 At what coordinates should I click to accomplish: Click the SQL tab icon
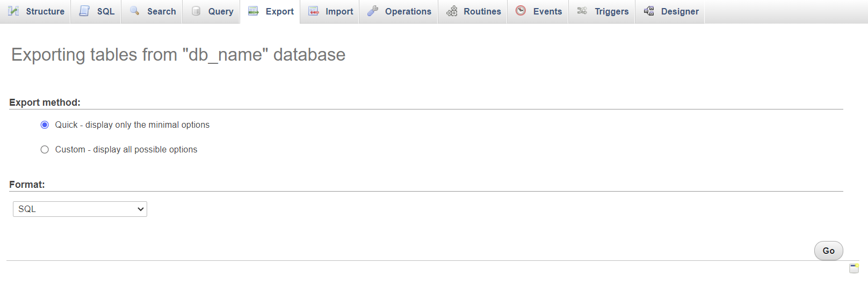[84, 11]
